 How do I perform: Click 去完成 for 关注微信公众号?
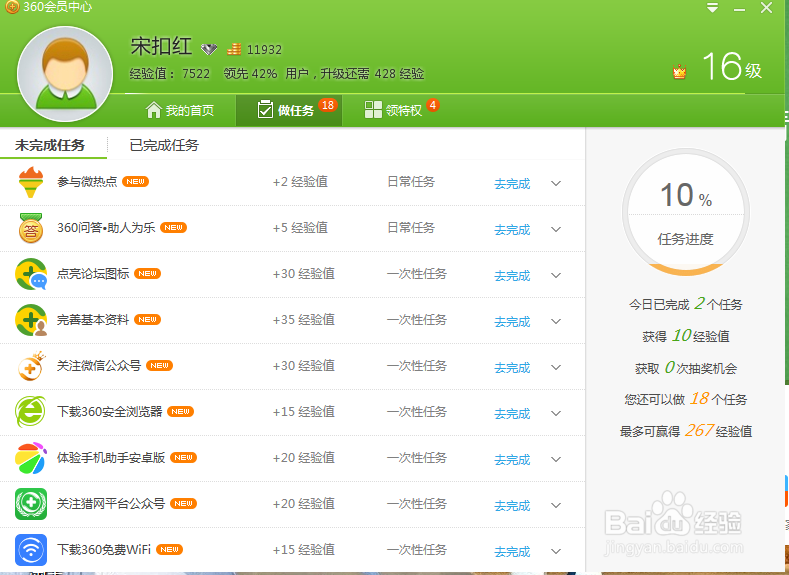pyautogui.click(x=512, y=368)
